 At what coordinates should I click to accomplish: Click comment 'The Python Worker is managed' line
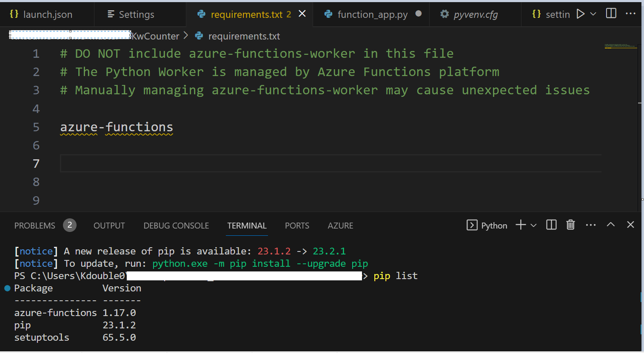click(280, 72)
